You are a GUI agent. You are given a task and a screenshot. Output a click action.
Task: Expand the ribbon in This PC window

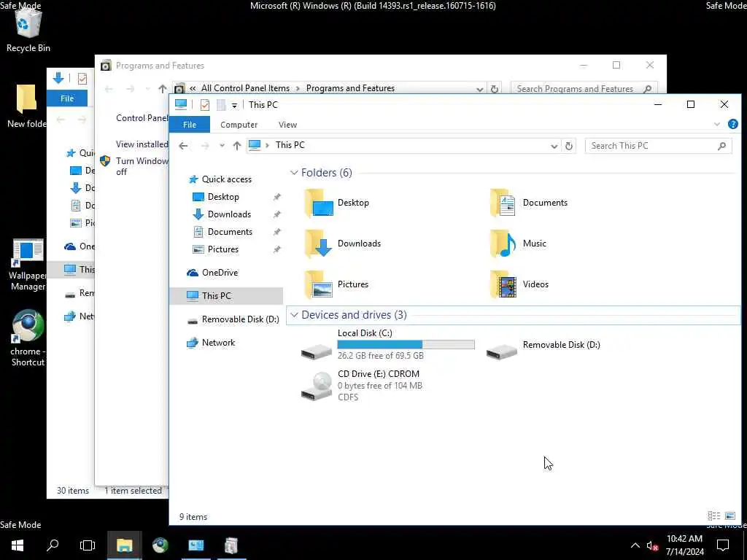pos(717,124)
